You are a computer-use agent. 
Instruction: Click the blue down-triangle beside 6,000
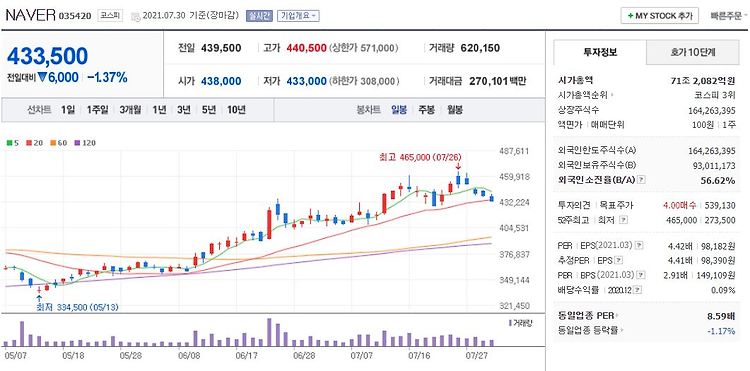(x=42, y=77)
